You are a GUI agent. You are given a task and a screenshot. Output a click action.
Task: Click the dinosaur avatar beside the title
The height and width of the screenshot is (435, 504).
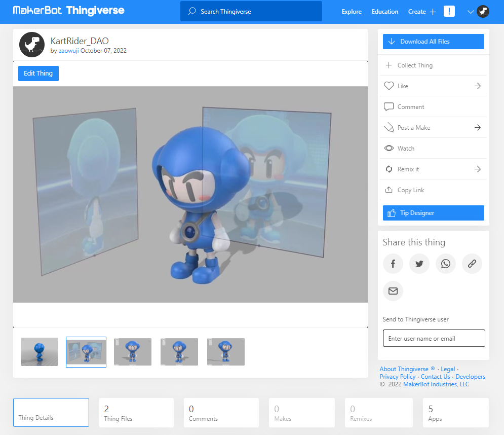coord(32,45)
